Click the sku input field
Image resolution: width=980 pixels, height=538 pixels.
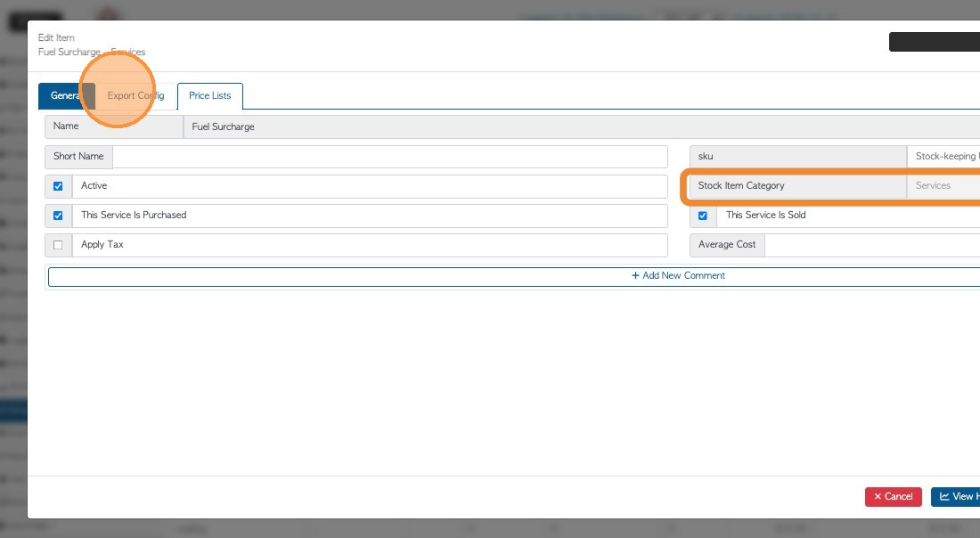[943, 157]
